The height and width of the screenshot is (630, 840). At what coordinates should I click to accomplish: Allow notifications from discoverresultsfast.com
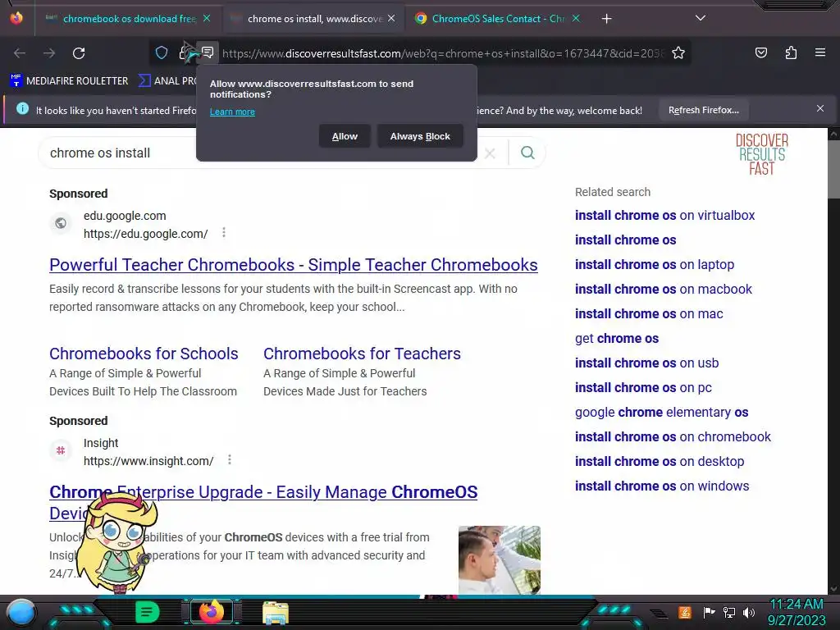pyautogui.click(x=345, y=137)
